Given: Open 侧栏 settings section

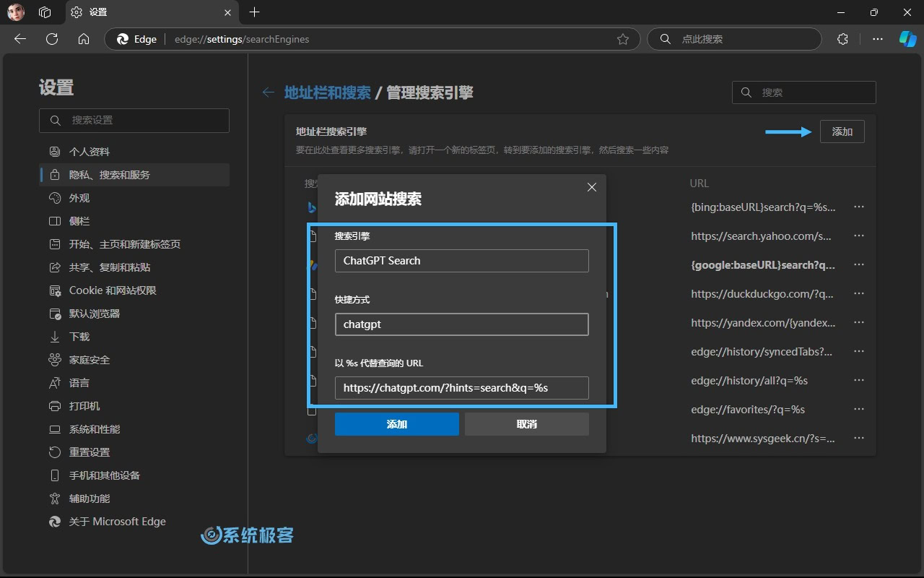Looking at the screenshot, I should (x=134, y=221).
